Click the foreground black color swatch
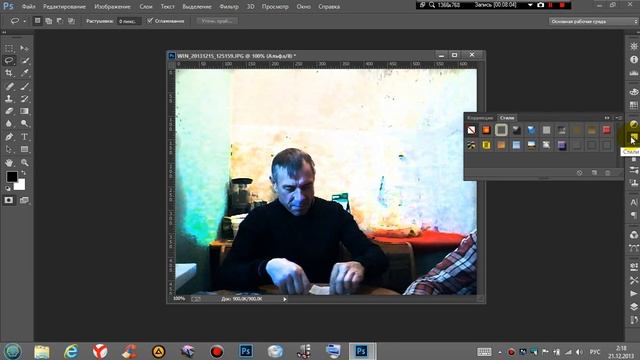The height and width of the screenshot is (360, 640). tap(11, 176)
